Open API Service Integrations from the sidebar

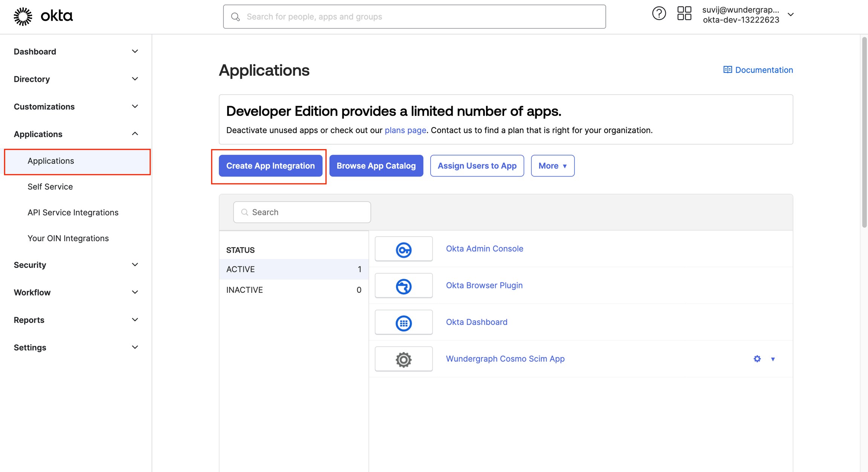coord(73,212)
